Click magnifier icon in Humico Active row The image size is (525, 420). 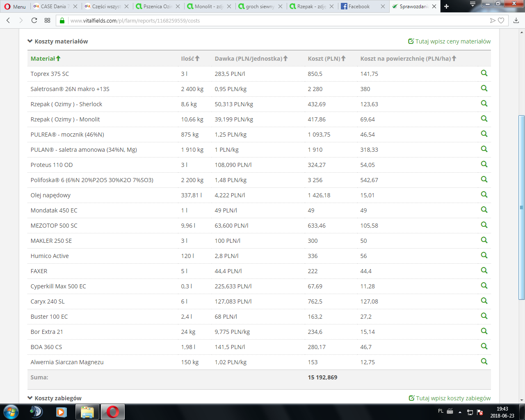pos(484,256)
